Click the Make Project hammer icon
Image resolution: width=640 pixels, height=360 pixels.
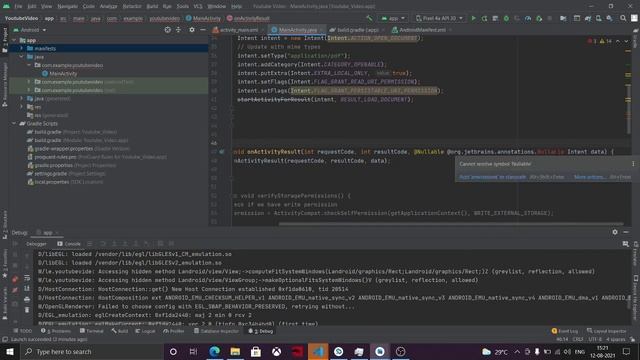click(369, 18)
